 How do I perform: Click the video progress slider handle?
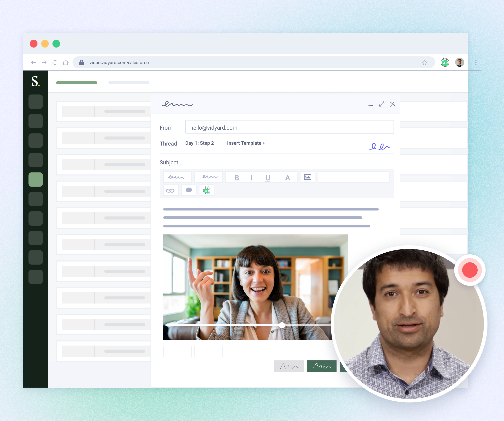282,325
